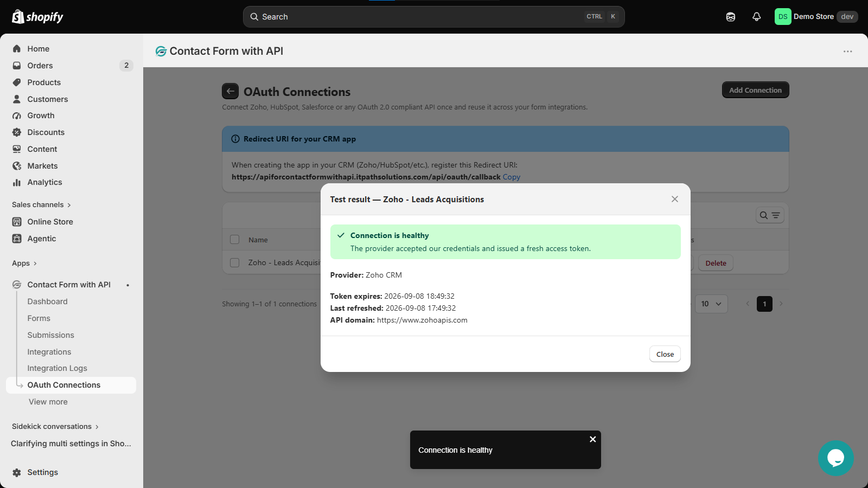
Task: Click the Close button in dialog
Action: (665, 354)
